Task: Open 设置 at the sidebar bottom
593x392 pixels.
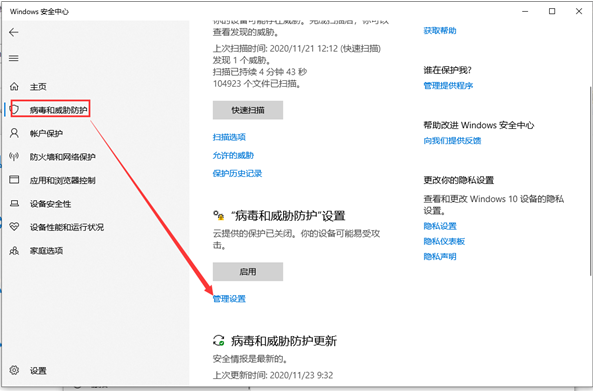Action: click(38, 371)
